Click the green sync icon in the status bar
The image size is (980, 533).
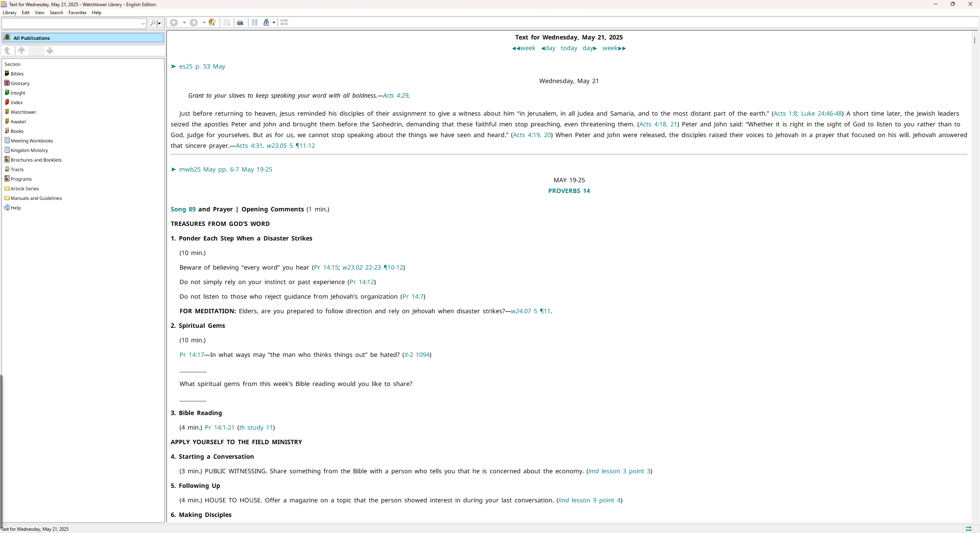tap(969, 529)
